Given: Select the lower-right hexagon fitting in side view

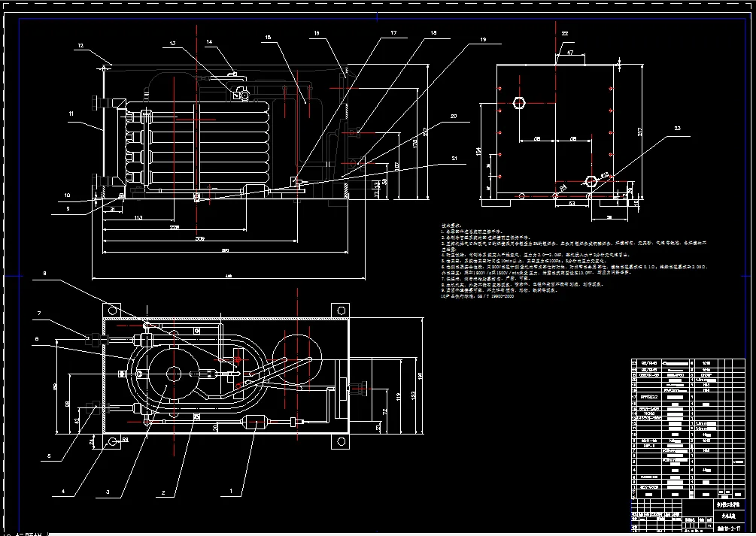Looking at the screenshot, I should (591, 181).
